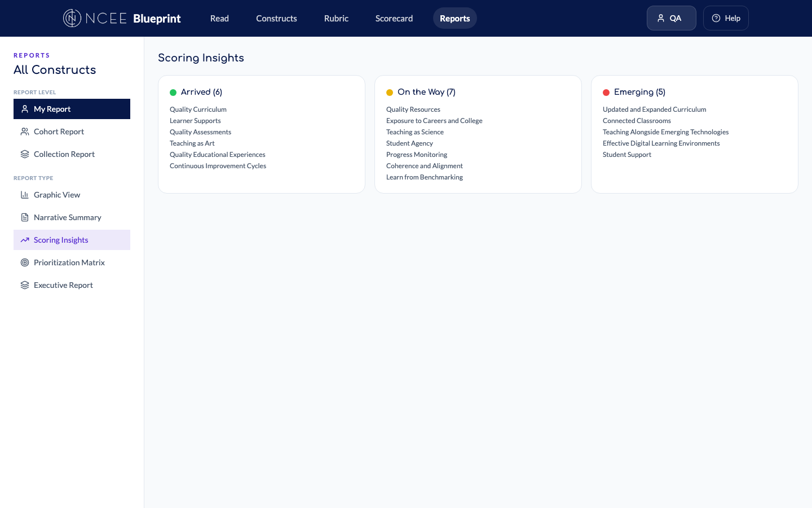Click the Help question-mark icon

click(716, 17)
